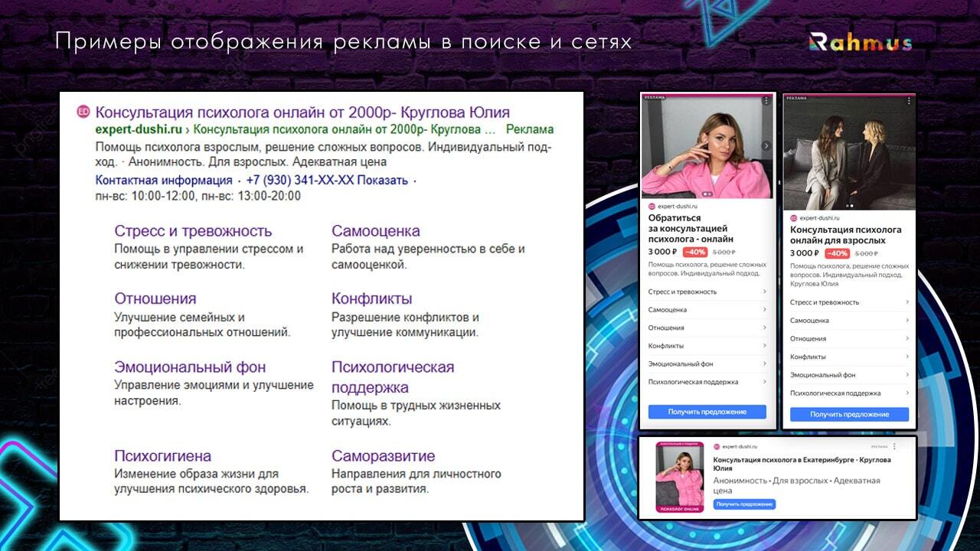The image size is (980, 551).
Task: Click the expert-dushi.ru favicon in the two women ad
Action: (x=794, y=218)
